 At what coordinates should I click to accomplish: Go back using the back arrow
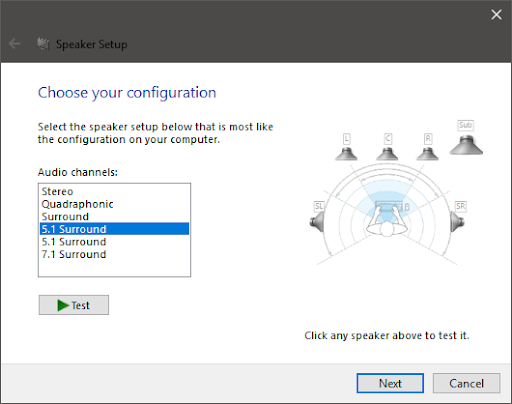pos(15,44)
